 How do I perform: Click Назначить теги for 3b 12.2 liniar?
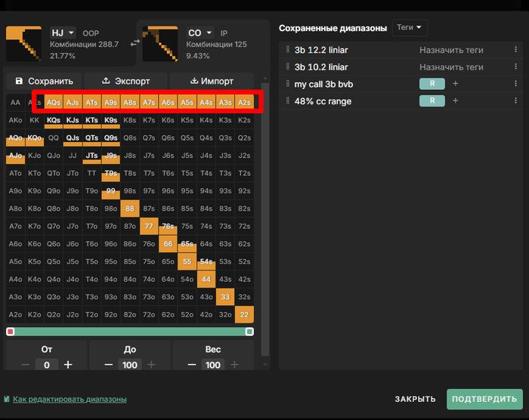[x=451, y=50]
